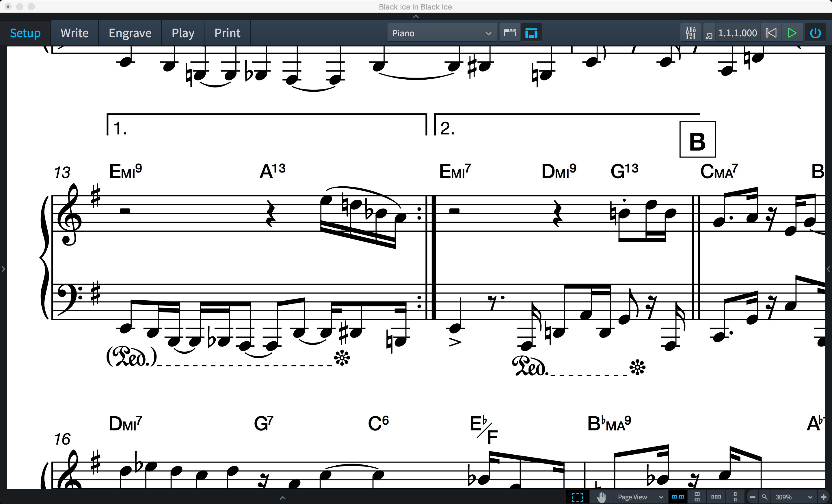Image resolution: width=832 pixels, height=504 pixels.
Task: Rewind playback to the beginning
Action: (x=771, y=33)
